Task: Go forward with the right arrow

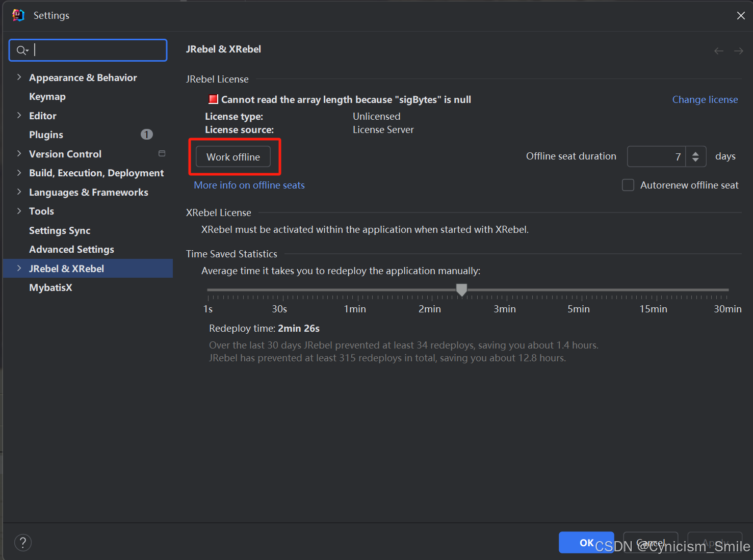Action: [x=738, y=51]
